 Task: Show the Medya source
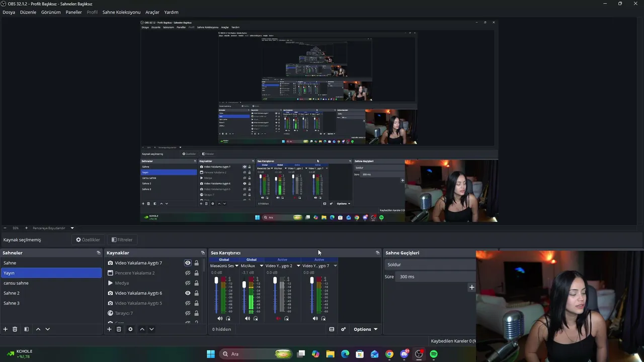click(188, 283)
